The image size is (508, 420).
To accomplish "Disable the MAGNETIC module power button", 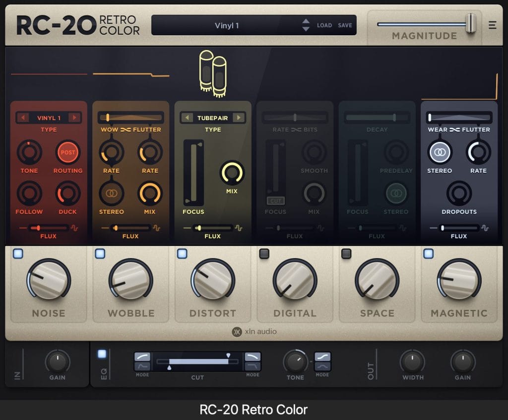I will (x=428, y=254).
